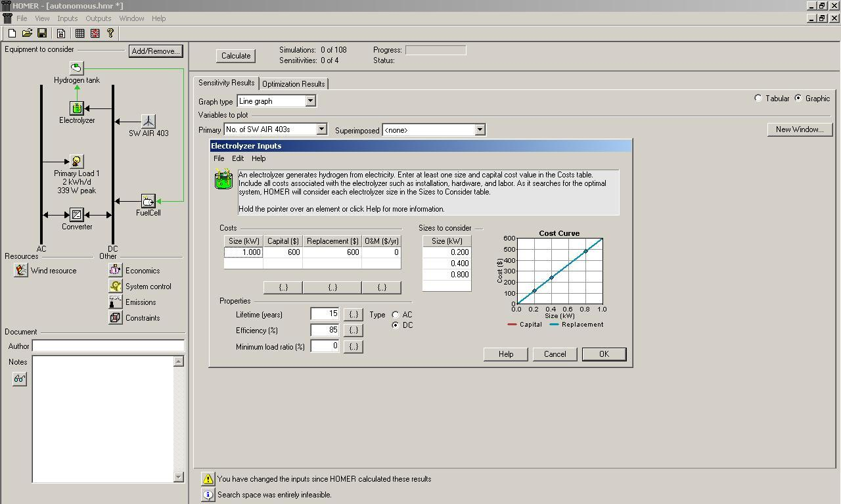Open the Emissions icon
Screen dimensions: 841x504
click(x=116, y=302)
